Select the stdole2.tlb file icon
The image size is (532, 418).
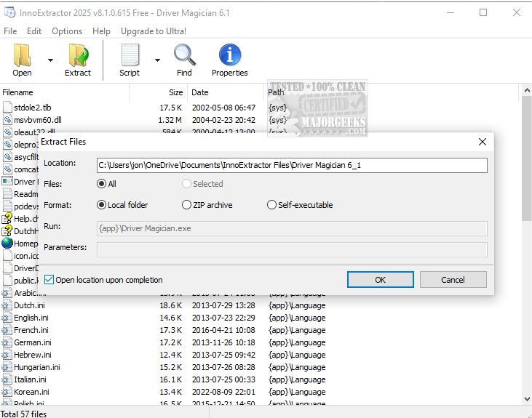tap(7, 108)
